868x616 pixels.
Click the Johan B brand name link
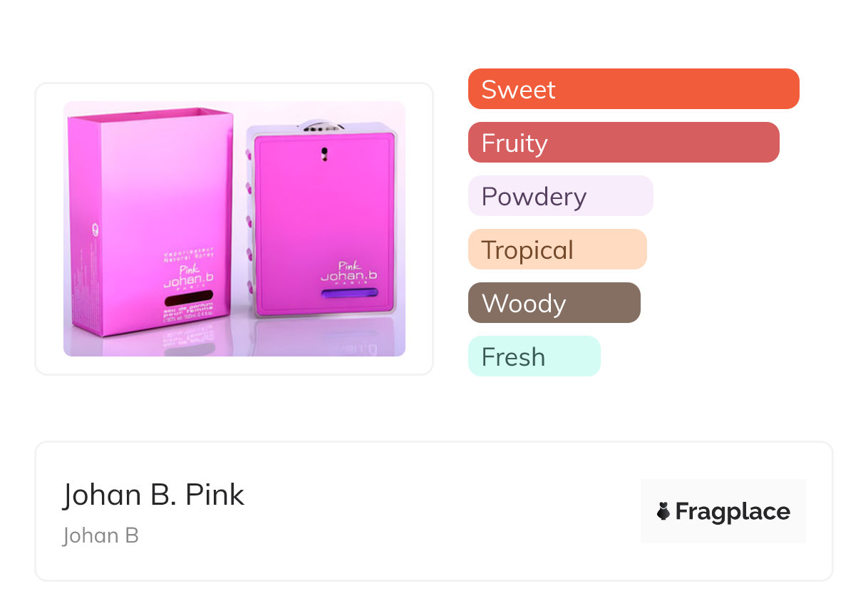click(100, 535)
